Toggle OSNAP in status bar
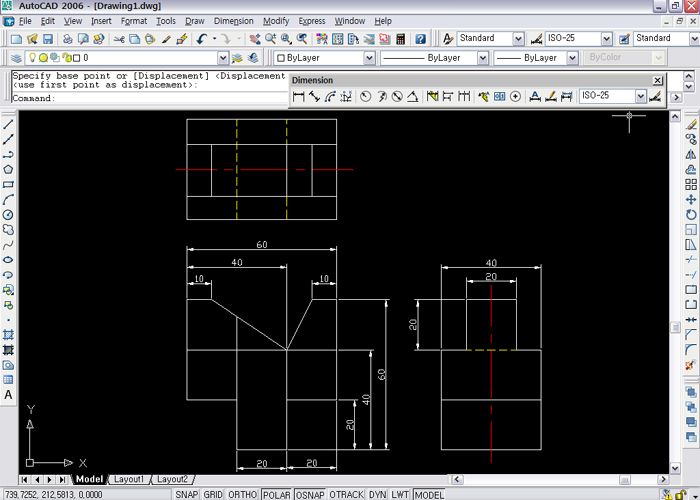The height and width of the screenshot is (500, 700). point(310,495)
